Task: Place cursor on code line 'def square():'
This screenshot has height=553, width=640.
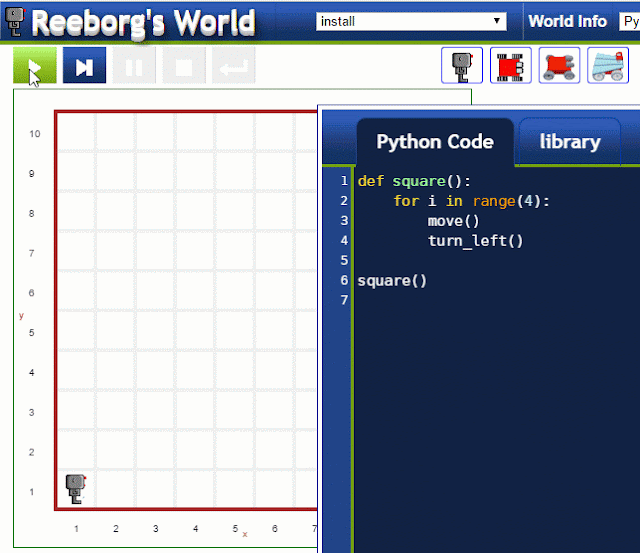Action: pos(414,181)
